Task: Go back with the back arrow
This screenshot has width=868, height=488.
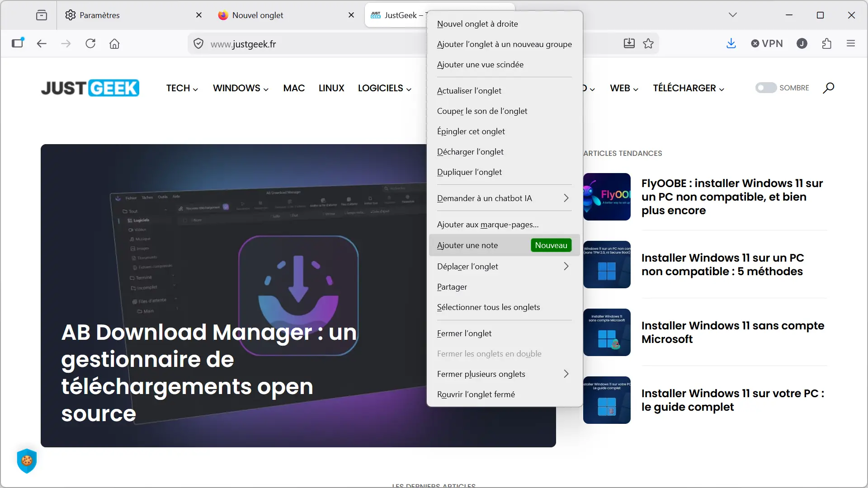Action: [x=42, y=43]
